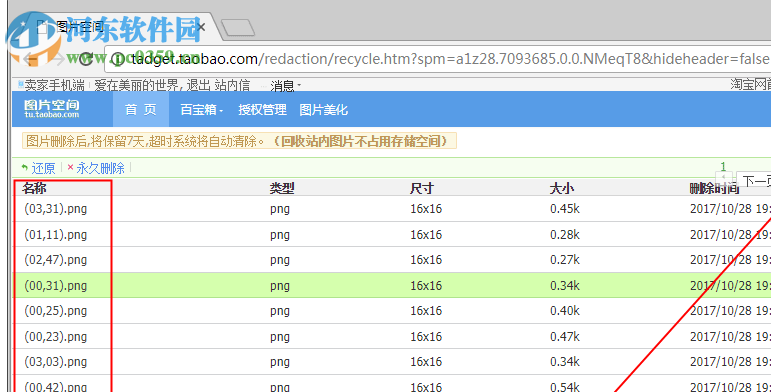This screenshot has height=392, width=771.
Task: Click the 还原 restore button
Action: click(38, 168)
